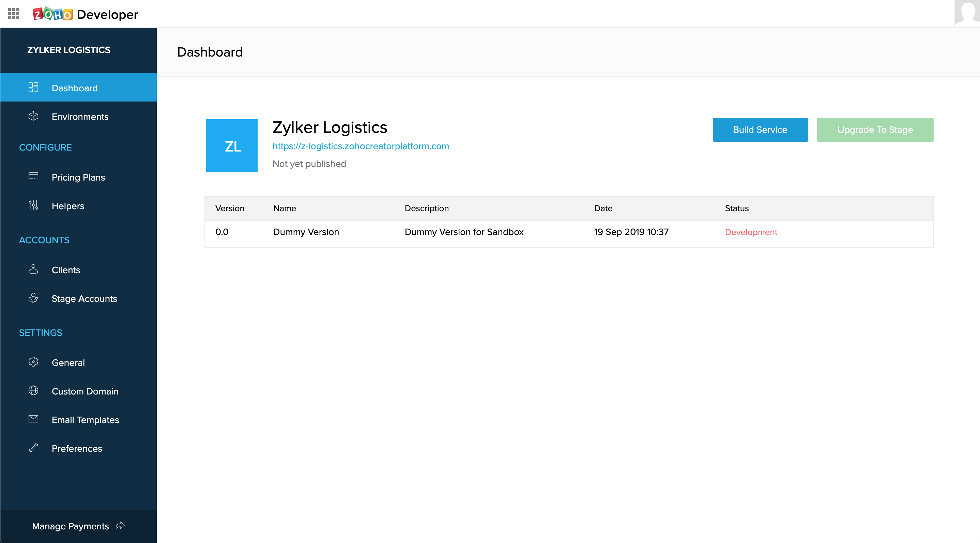Click the Zoho apps grid launcher
This screenshot has width=980, height=543.
pos(14,14)
